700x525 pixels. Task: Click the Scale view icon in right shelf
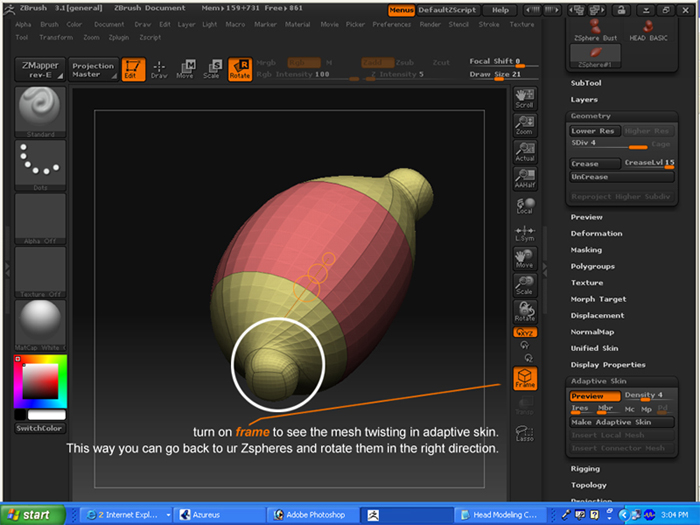pyautogui.click(x=525, y=286)
